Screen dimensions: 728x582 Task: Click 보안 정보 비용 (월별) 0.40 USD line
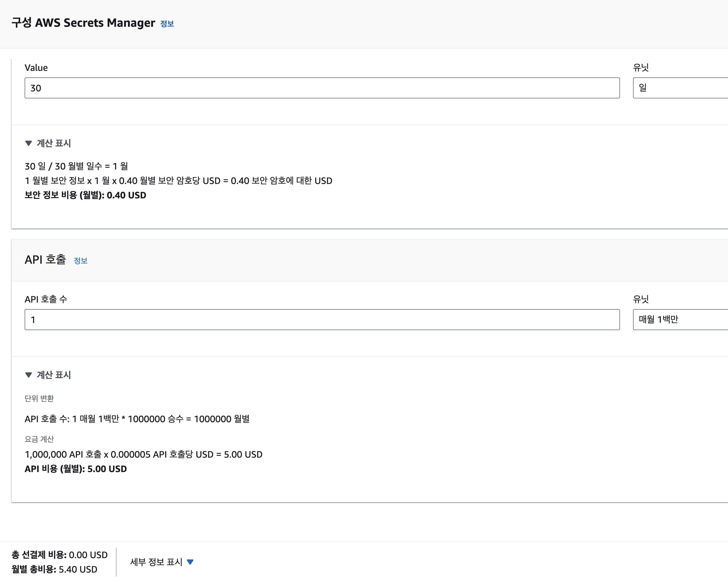click(85, 195)
